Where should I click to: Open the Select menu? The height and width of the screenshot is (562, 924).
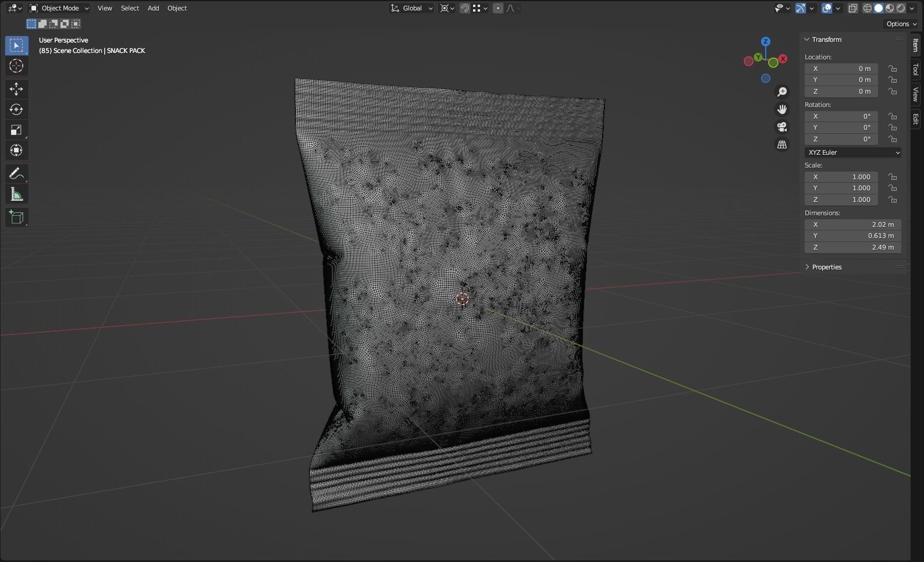pyautogui.click(x=130, y=8)
